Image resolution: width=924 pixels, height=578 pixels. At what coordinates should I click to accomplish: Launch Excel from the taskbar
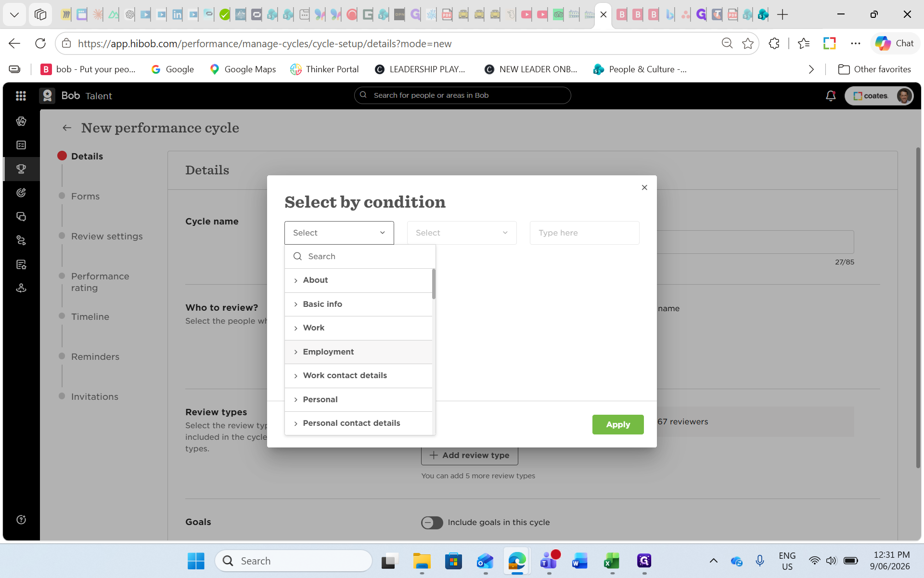(612, 561)
